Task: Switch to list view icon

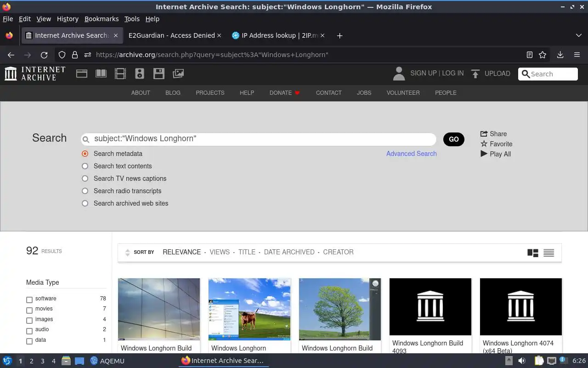Action: [x=548, y=253]
